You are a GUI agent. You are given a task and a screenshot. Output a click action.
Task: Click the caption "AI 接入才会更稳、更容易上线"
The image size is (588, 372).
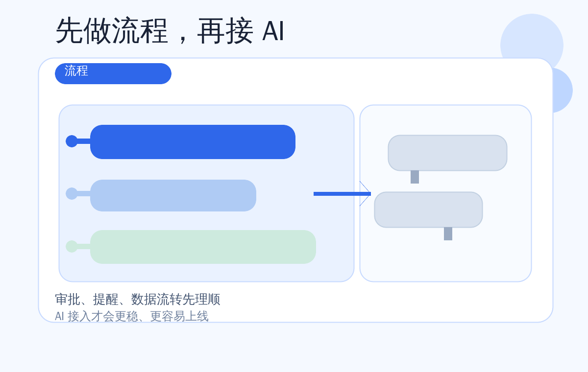tap(132, 316)
